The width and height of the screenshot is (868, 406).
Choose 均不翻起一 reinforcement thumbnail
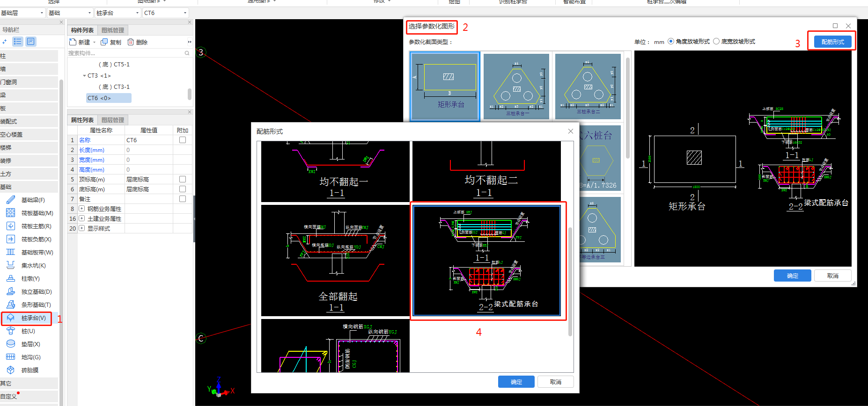point(335,171)
